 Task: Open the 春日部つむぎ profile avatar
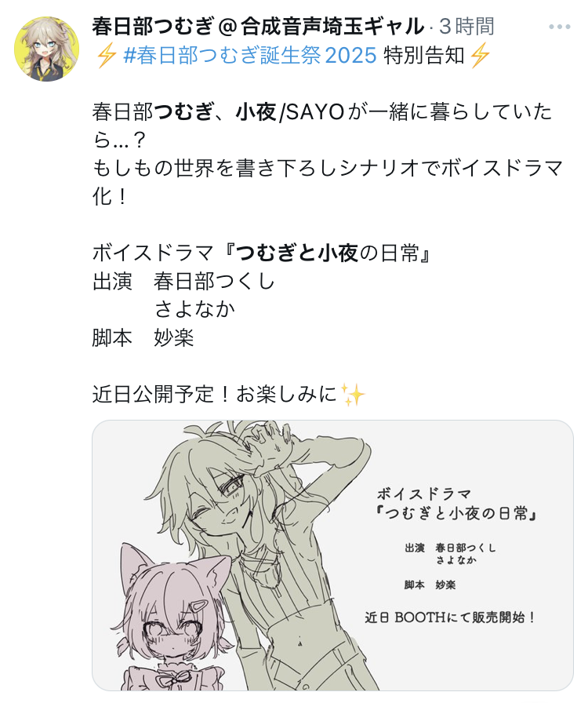click(x=46, y=49)
